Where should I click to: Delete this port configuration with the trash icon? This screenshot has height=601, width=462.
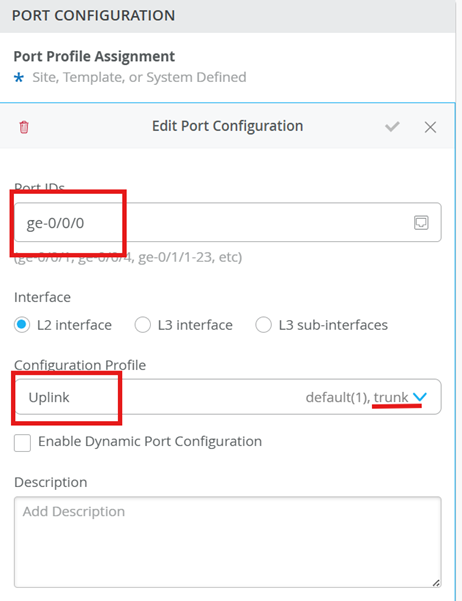(24, 127)
